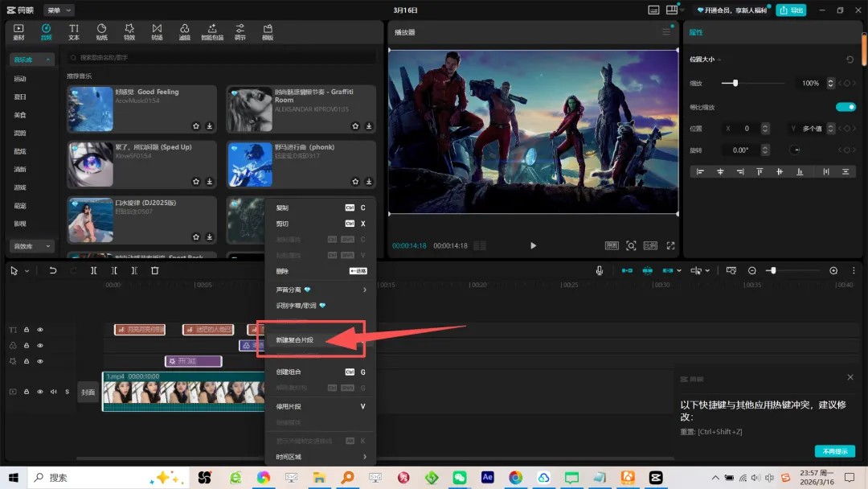This screenshot has height=489, width=868.
Task: Click the trash delete icon in timeline toolbar
Action: click(x=155, y=271)
